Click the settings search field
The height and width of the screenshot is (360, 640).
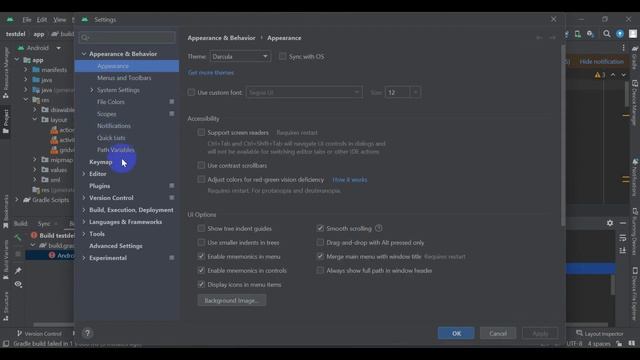[127, 38]
